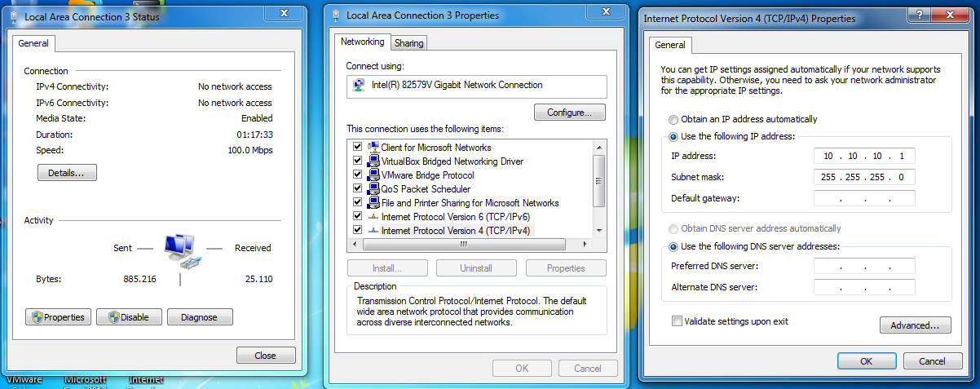The image size is (980, 389).
Task: Click the help question mark in TCP/IPv4 dialog
Action: tap(919, 15)
